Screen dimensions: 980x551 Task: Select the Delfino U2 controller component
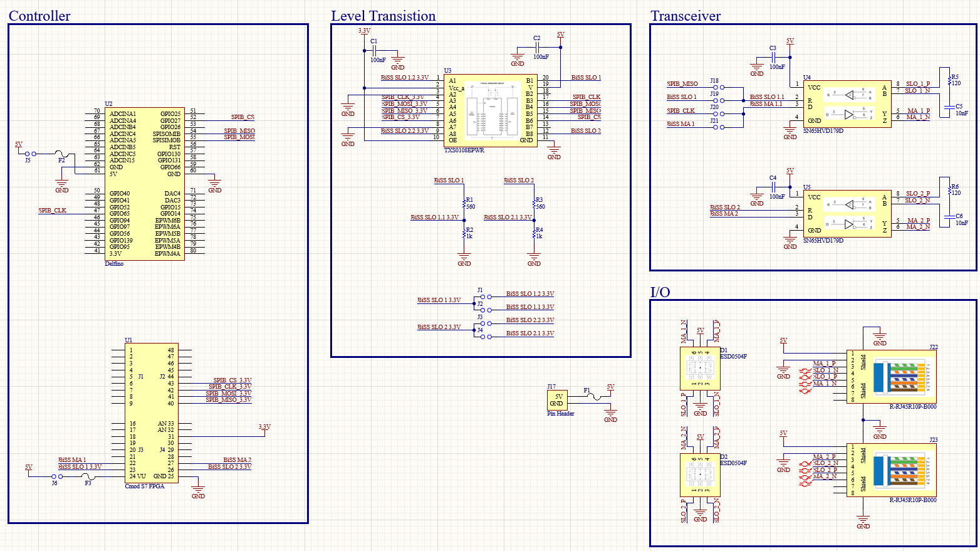pos(144,183)
